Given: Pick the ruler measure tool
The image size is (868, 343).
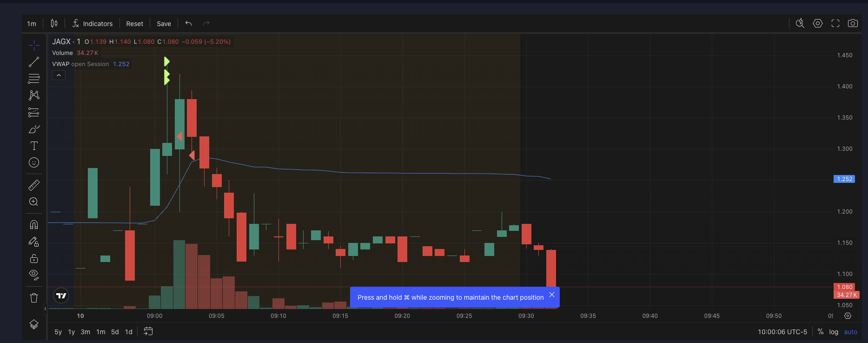Looking at the screenshot, I should coord(34,185).
